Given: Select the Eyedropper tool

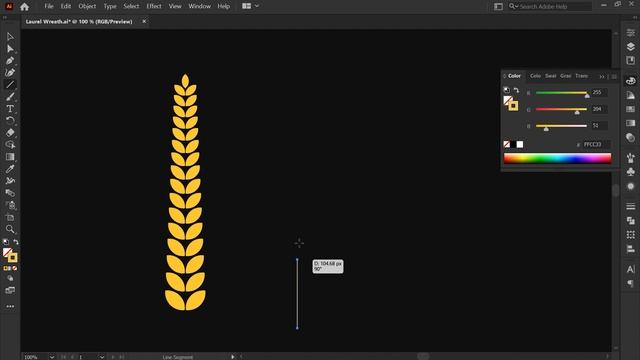Looking at the screenshot, I should coord(10,169).
